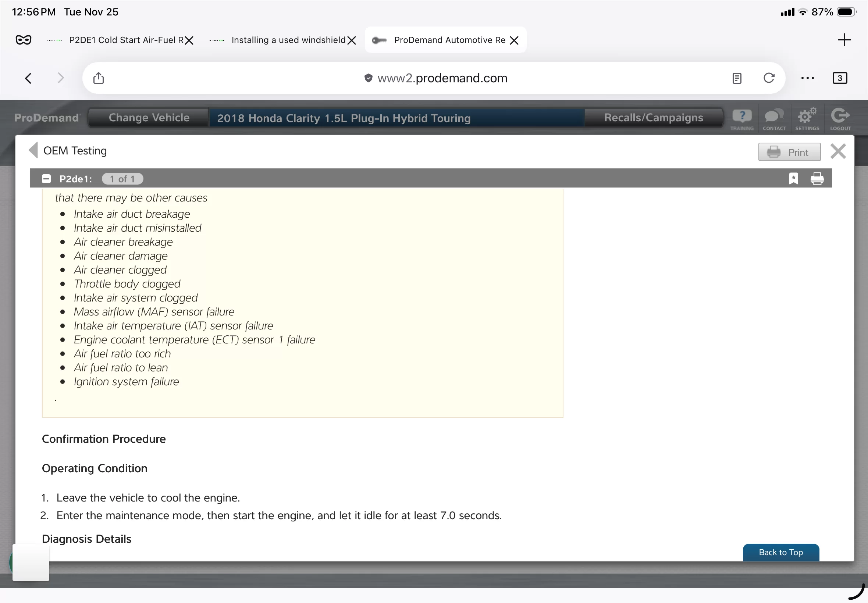Open tab overview showing 3 tabs
This screenshot has height=603, width=868.
click(839, 78)
